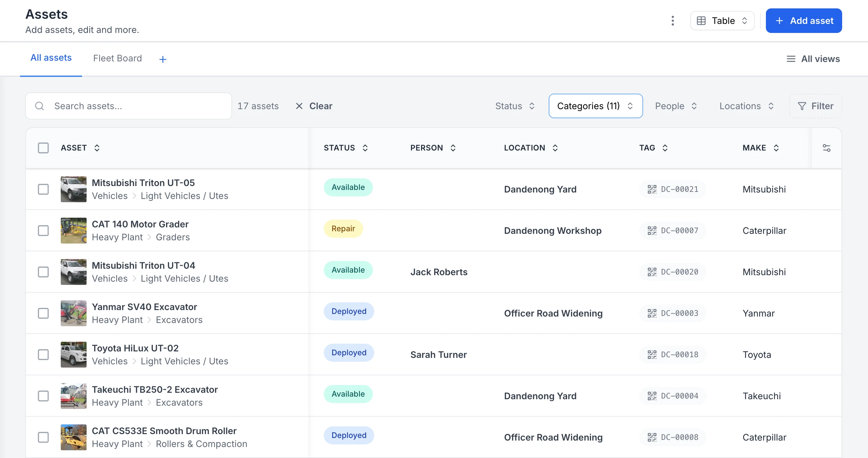Switch to the All assets tab
868x458 pixels.
(x=51, y=58)
